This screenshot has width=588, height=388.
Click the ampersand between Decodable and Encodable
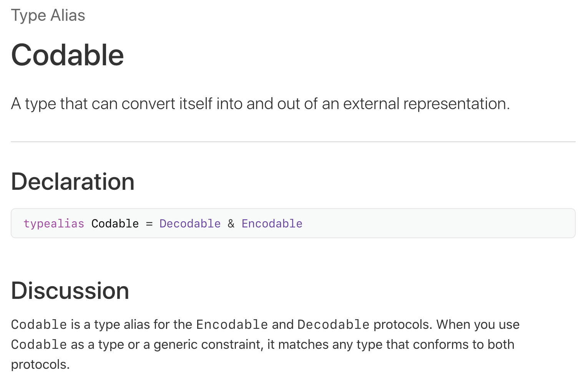(231, 224)
